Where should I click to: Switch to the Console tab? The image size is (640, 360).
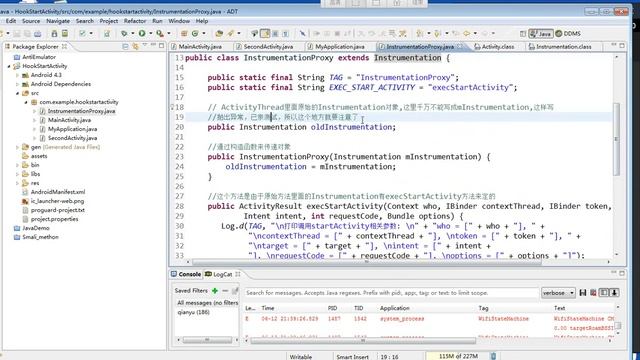pyautogui.click(x=186, y=274)
